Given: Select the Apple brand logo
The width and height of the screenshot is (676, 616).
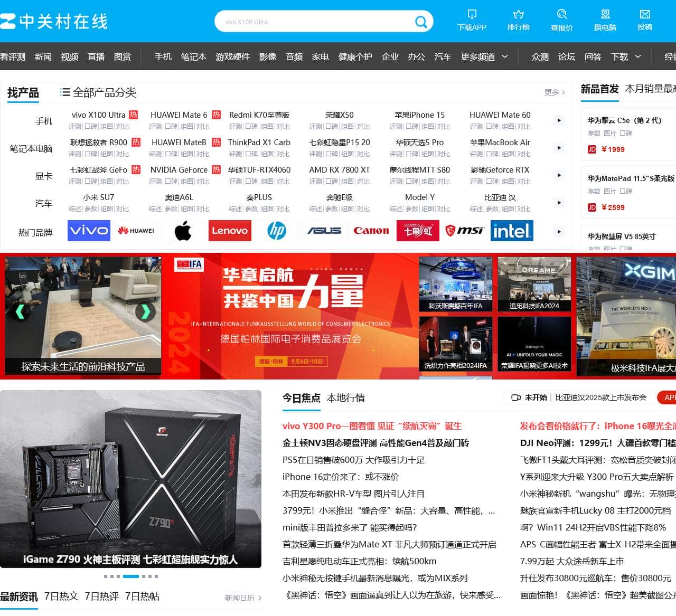Looking at the screenshot, I should click(x=183, y=231).
